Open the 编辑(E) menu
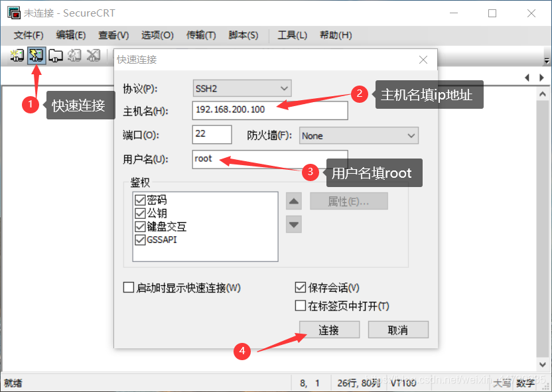The height and width of the screenshot is (392, 552). pos(71,35)
